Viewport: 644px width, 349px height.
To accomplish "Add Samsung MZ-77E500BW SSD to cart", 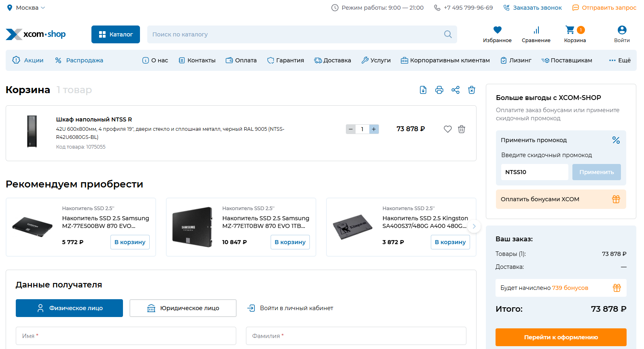I will click(x=130, y=242).
